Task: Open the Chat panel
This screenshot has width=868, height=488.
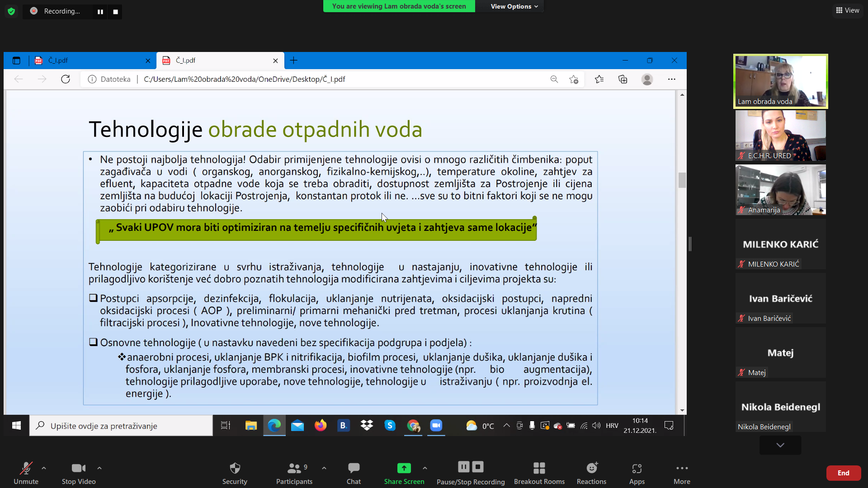Action: click(354, 469)
